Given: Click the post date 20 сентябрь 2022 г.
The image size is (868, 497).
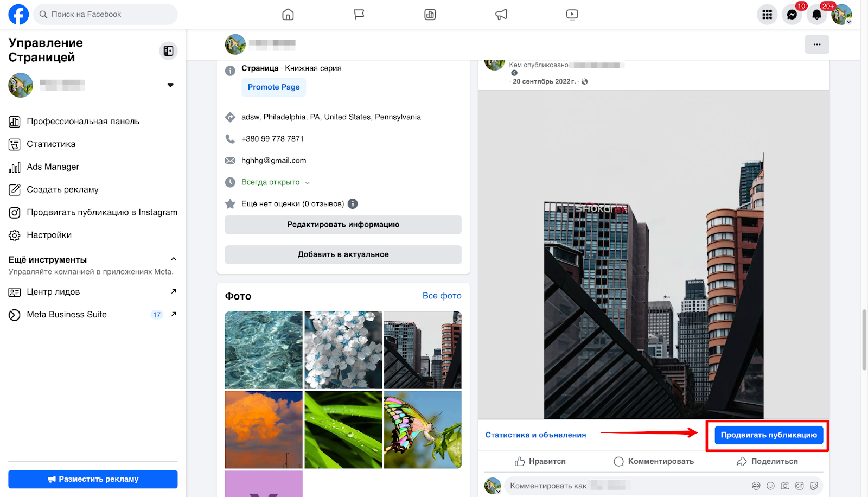Looking at the screenshot, I should coord(544,82).
